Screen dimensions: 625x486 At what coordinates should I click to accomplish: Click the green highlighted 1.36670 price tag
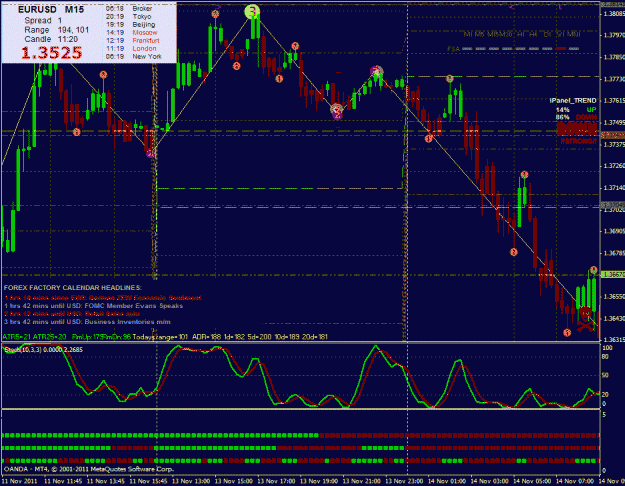pyautogui.click(x=613, y=275)
